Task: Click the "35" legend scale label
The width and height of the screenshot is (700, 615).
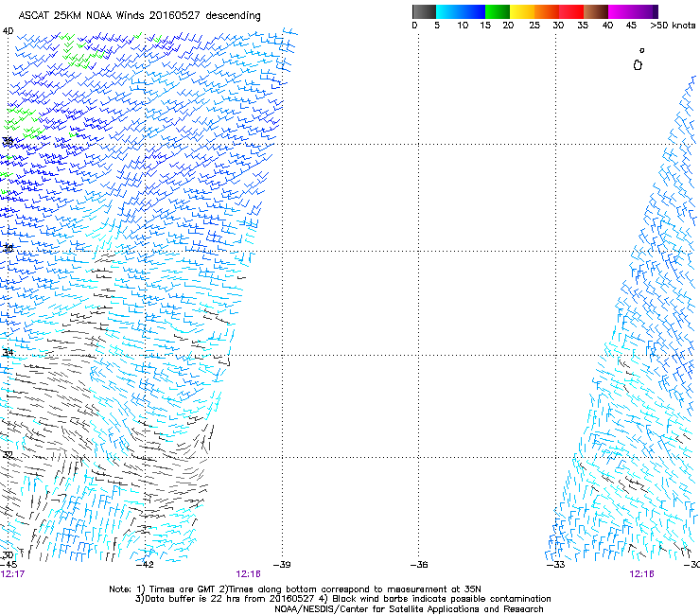Action: [583, 26]
